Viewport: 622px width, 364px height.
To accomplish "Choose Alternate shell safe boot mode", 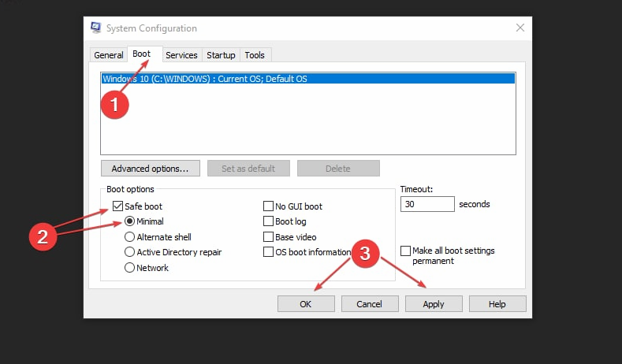I will coord(129,237).
